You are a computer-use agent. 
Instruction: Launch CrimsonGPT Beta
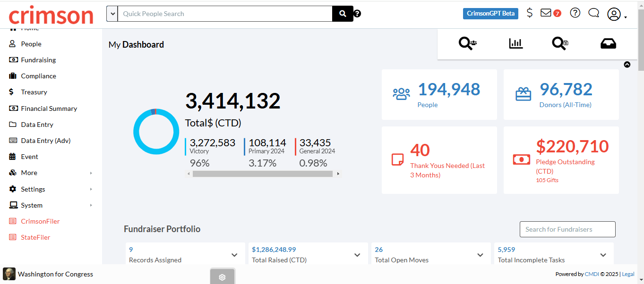click(490, 13)
